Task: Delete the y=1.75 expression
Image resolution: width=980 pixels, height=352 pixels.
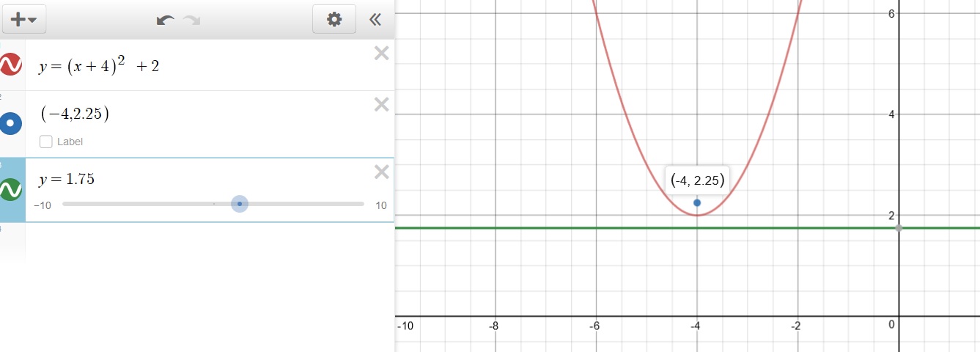Action: click(381, 172)
